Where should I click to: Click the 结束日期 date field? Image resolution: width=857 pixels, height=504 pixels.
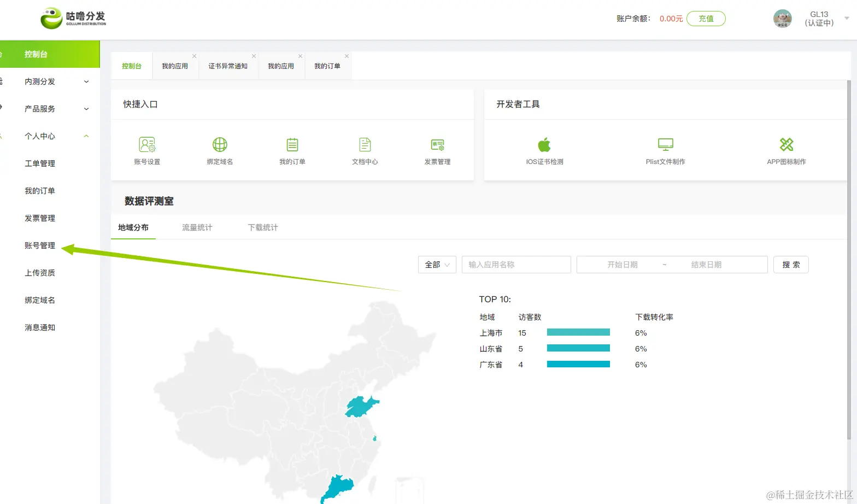[706, 265]
